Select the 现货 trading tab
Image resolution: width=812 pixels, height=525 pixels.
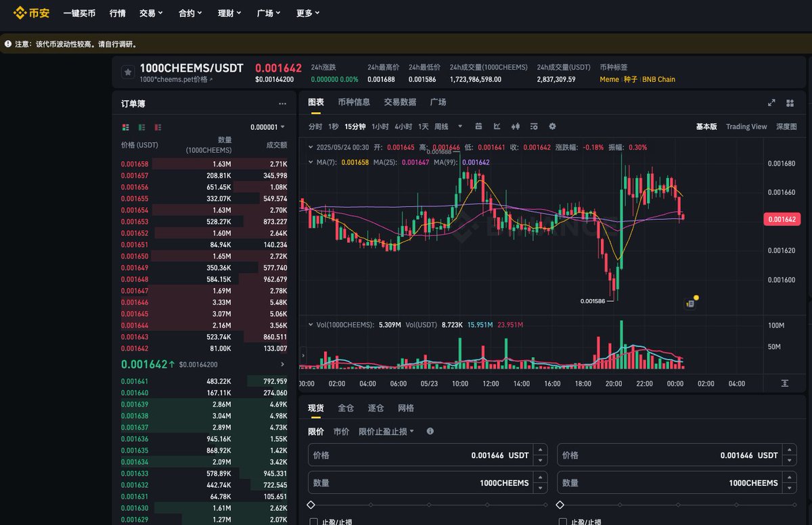tap(316, 408)
